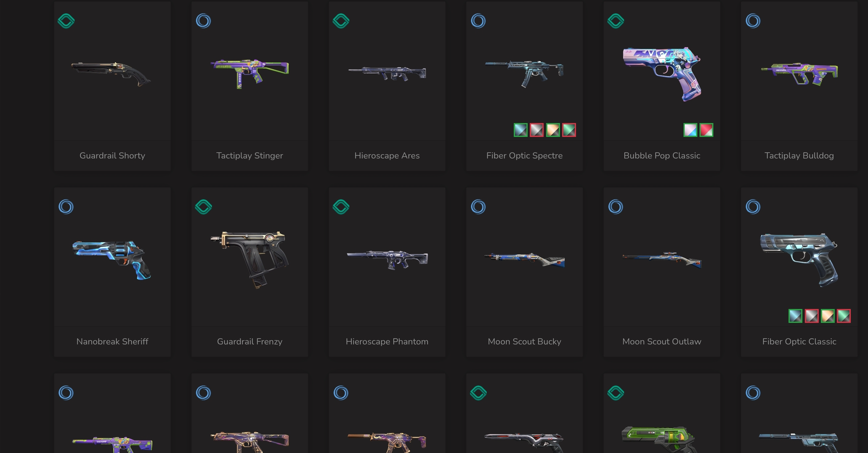This screenshot has width=868, height=453.
Task: Click the green tier icon on Guardrail Frenzy
Action: tap(204, 207)
